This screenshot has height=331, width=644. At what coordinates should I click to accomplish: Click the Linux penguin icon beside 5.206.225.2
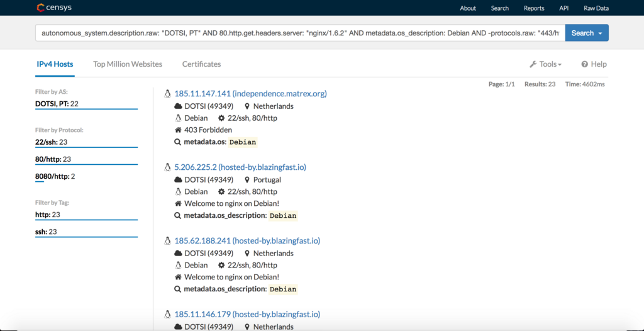[x=167, y=168]
